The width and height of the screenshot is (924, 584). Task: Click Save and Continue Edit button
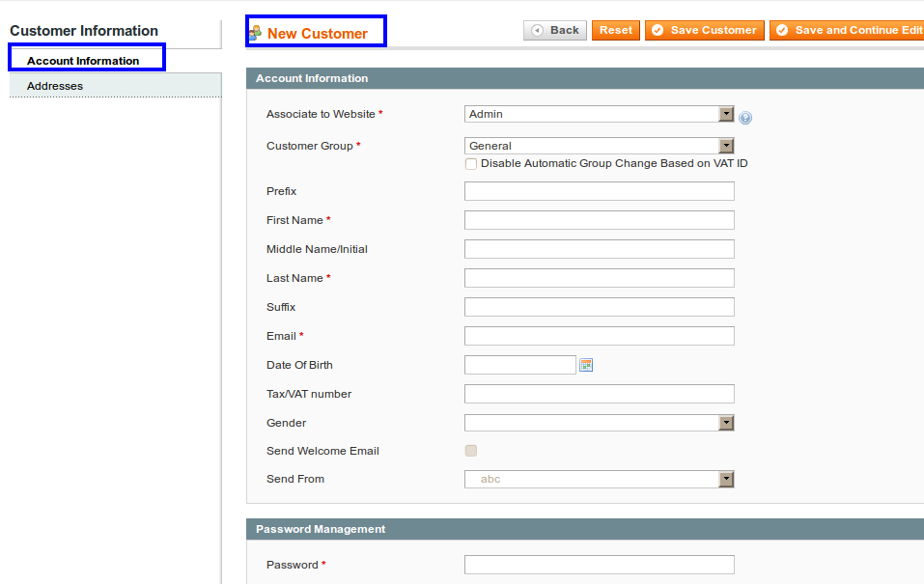[x=848, y=30]
